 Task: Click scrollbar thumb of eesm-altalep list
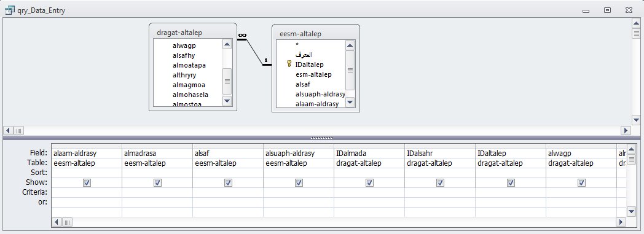(x=350, y=70)
